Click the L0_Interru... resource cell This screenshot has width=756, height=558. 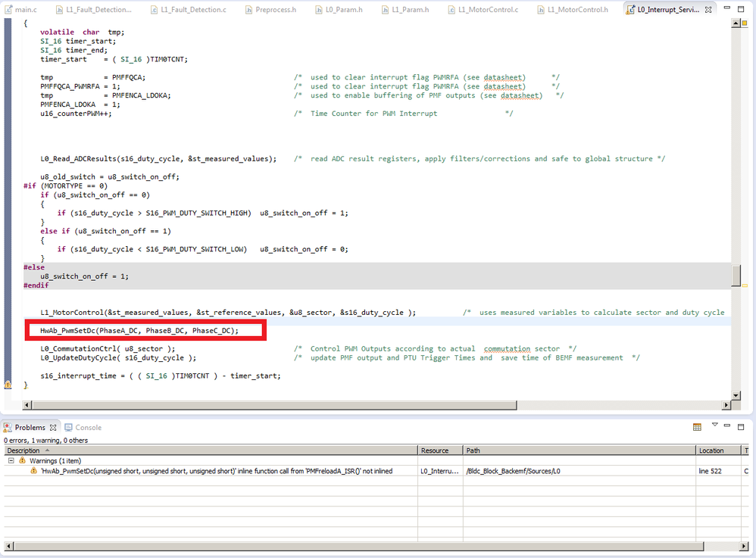[x=439, y=471]
